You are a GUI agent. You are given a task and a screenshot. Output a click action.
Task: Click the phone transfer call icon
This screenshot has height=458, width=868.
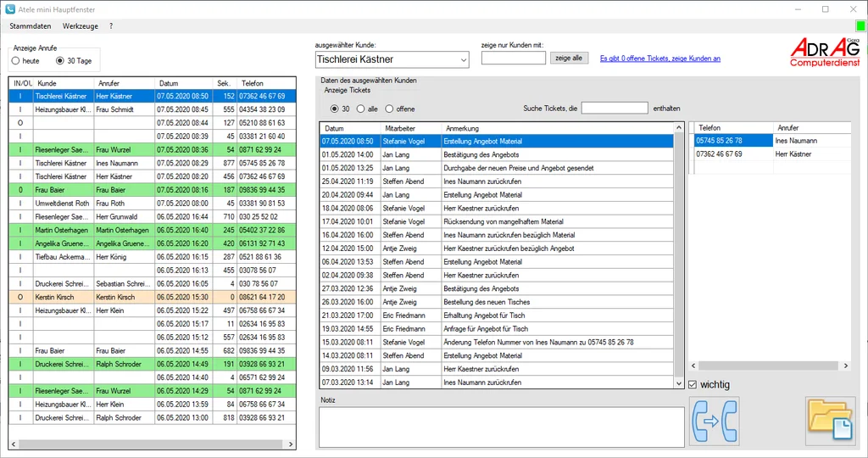click(714, 421)
